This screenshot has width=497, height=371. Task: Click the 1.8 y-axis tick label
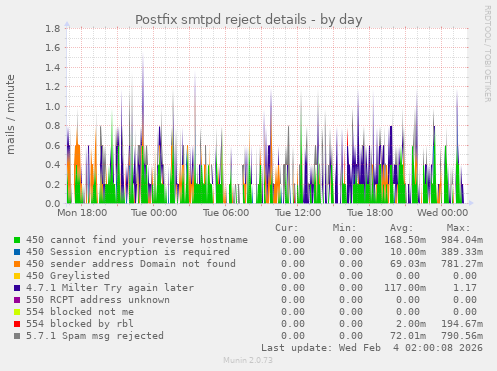53,28
